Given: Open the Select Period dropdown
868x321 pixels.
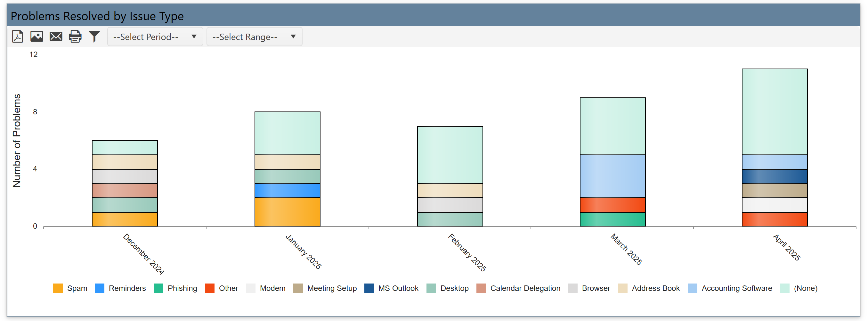Looking at the screenshot, I should 155,37.
